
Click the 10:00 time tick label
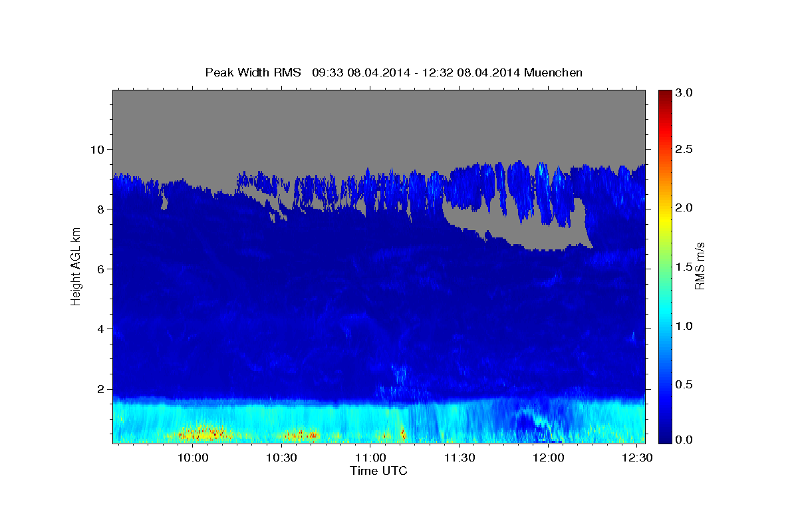tap(193, 458)
